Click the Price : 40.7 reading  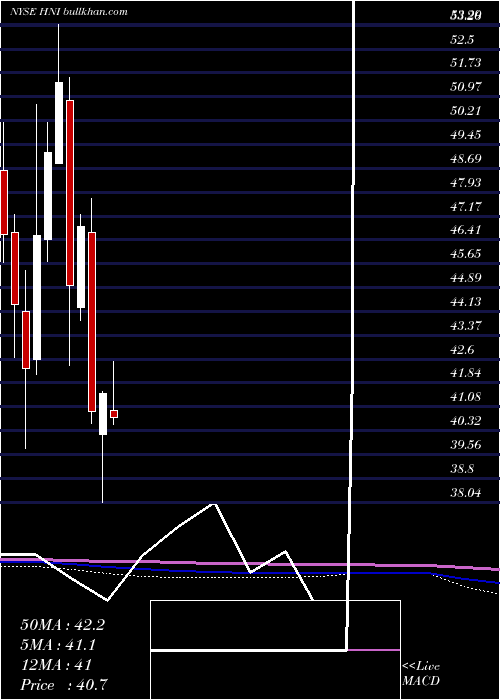click(x=64, y=685)
